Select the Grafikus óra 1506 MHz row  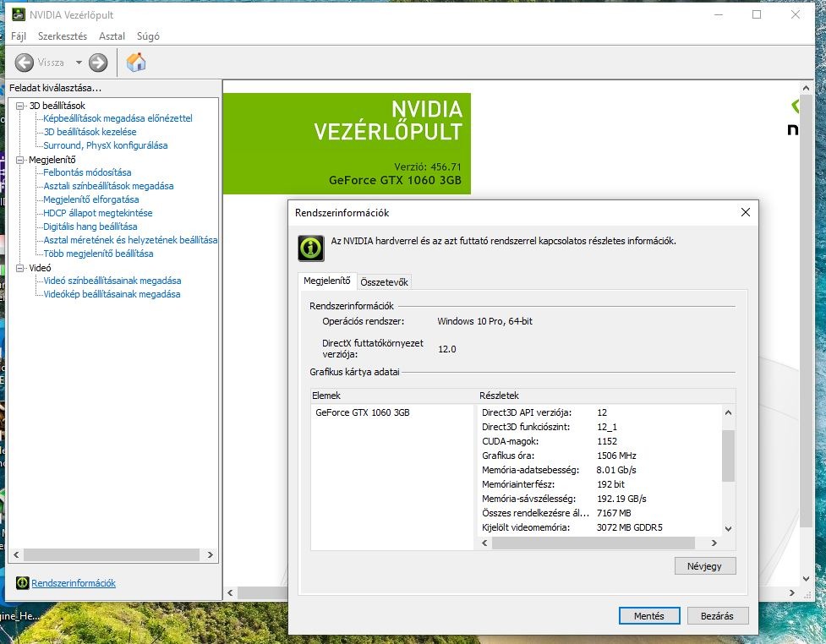coord(559,456)
